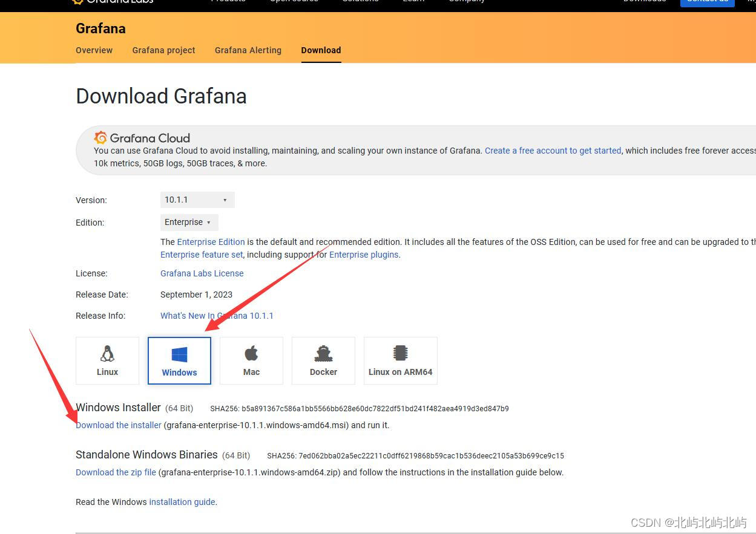This screenshot has width=756, height=534.
Task: Open the Enterprise feature set link
Action: tap(202, 255)
